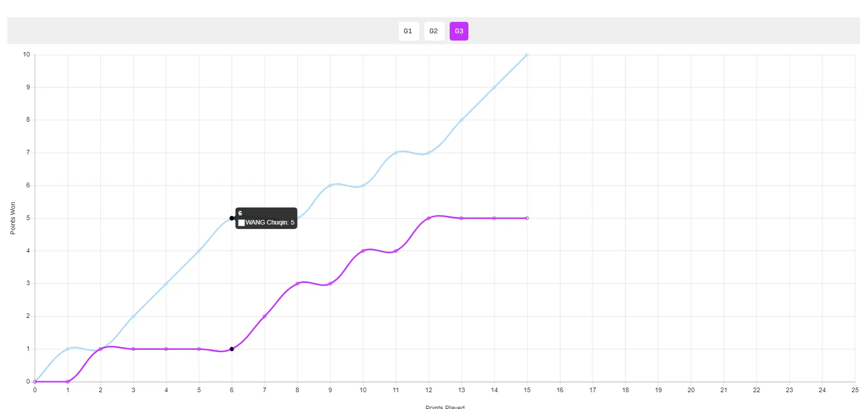This screenshot has height=409, width=868.
Task: Click blue line point at 11 points played
Action: pyautogui.click(x=395, y=153)
